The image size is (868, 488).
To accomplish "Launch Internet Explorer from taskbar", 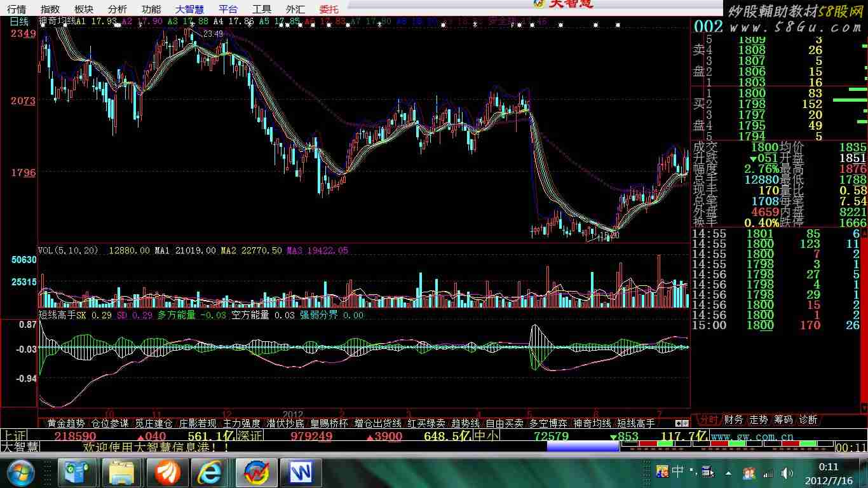I will pos(210,473).
